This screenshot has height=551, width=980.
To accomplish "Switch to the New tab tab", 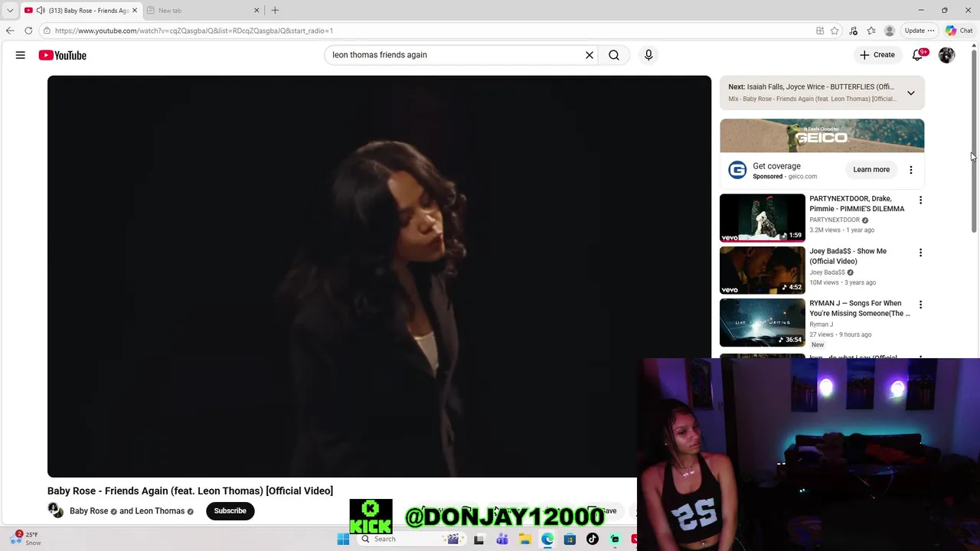I will point(203,10).
